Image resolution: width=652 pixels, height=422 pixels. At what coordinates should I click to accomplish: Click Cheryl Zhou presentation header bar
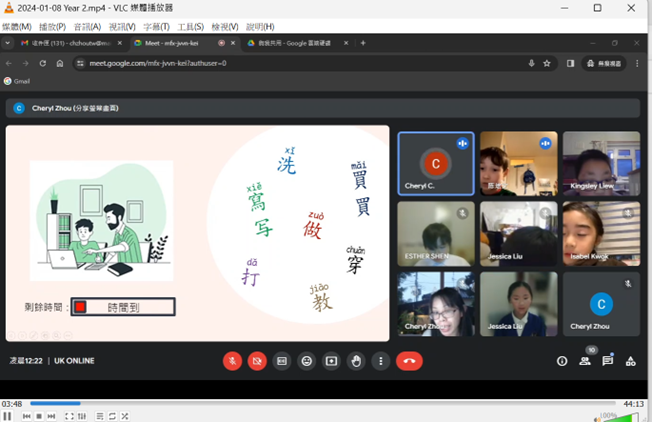323,108
